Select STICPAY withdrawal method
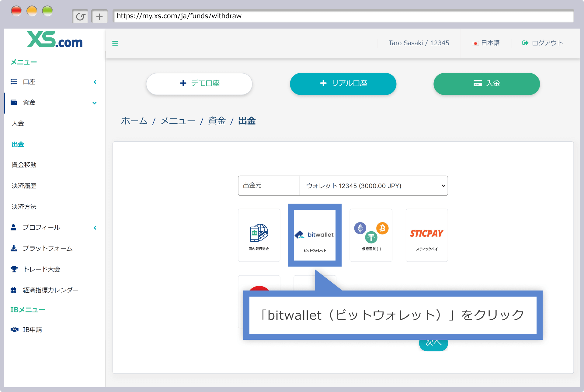Image resolution: width=584 pixels, height=392 pixels. [x=427, y=235]
